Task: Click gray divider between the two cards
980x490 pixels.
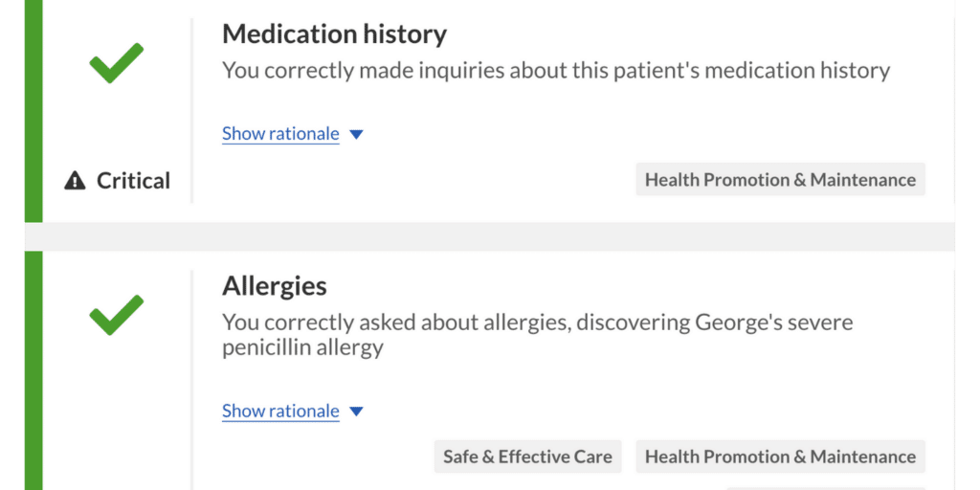Action: pyautogui.click(x=490, y=236)
